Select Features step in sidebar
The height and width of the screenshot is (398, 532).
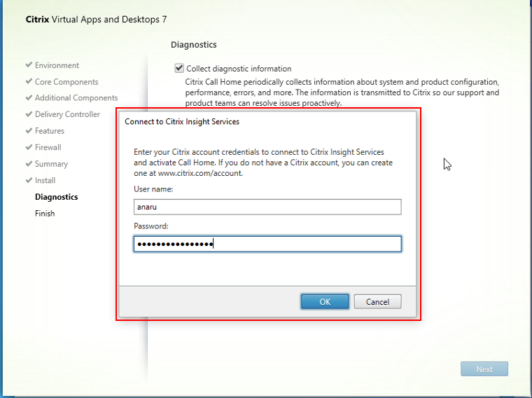tap(50, 131)
